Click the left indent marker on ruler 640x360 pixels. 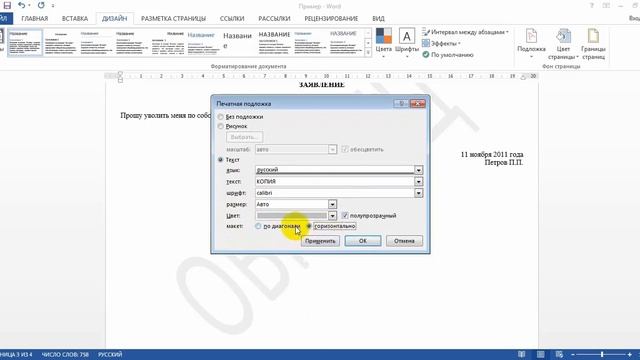click(x=120, y=80)
